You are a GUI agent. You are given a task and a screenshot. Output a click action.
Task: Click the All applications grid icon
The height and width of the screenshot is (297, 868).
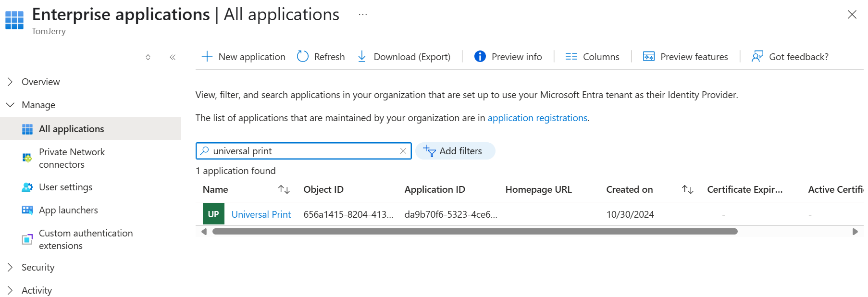click(27, 129)
